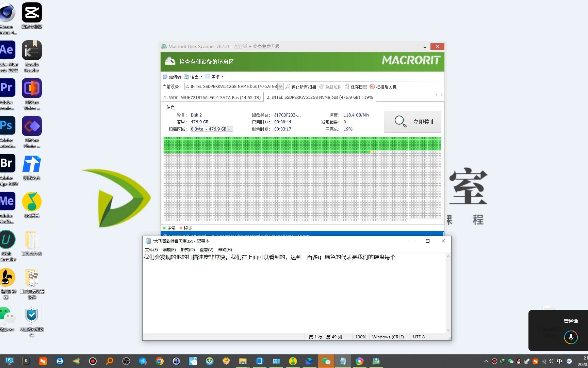The height and width of the screenshot is (368, 588).
Task: Click Notepad status 100% zoom
Action: 361,337
